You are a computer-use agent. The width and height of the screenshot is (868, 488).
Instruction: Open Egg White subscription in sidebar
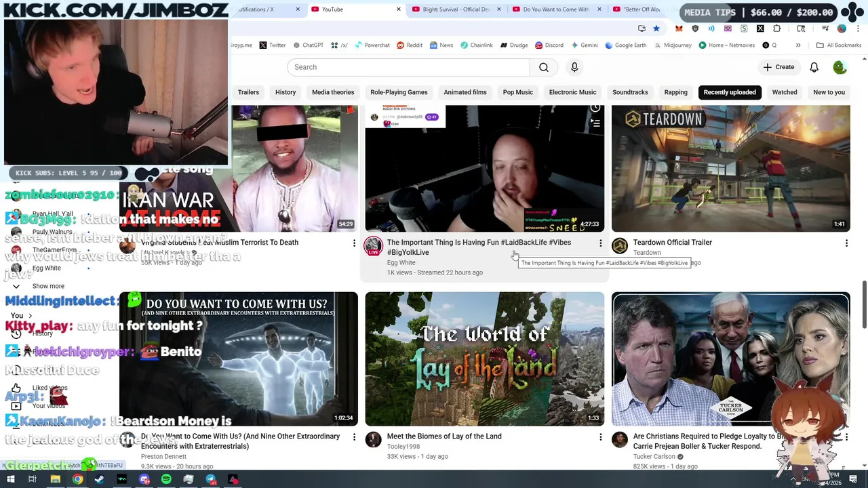(x=46, y=268)
